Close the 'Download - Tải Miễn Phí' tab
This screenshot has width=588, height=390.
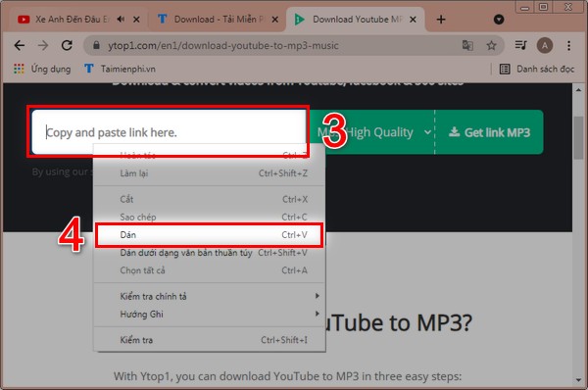pos(274,20)
